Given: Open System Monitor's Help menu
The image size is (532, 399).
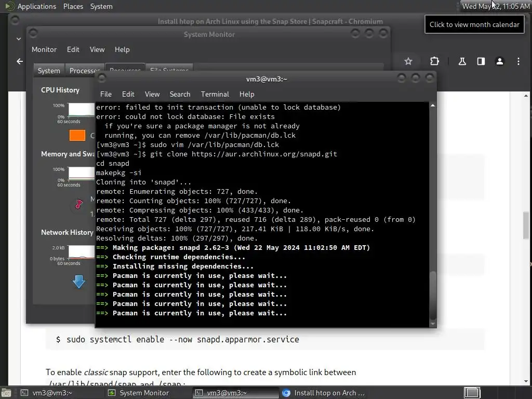Looking at the screenshot, I should click(122, 49).
